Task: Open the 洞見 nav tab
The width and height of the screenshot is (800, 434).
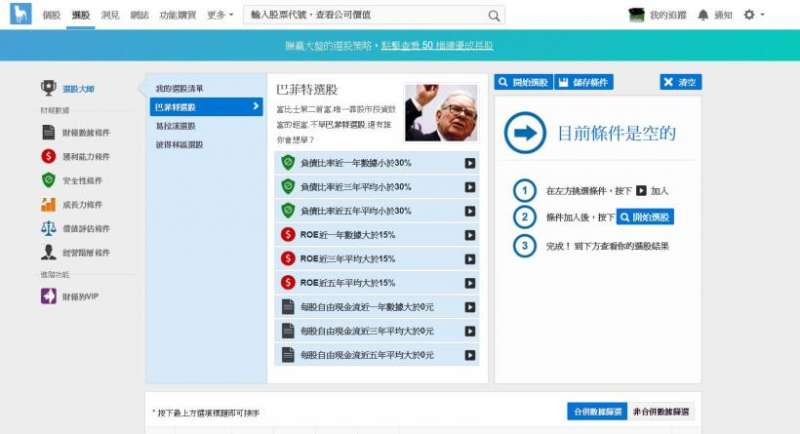Action: [110, 15]
